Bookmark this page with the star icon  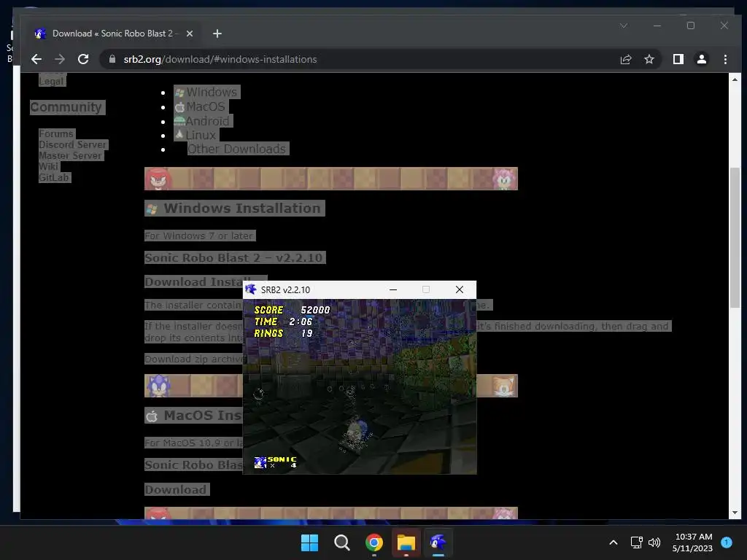pyautogui.click(x=649, y=59)
